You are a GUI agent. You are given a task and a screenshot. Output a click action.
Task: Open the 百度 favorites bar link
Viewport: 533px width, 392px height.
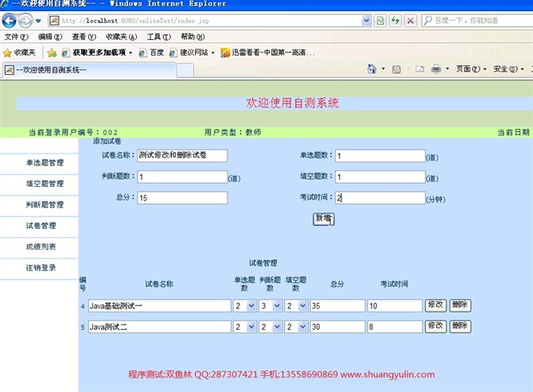pyautogui.click(x=152, y=52)
